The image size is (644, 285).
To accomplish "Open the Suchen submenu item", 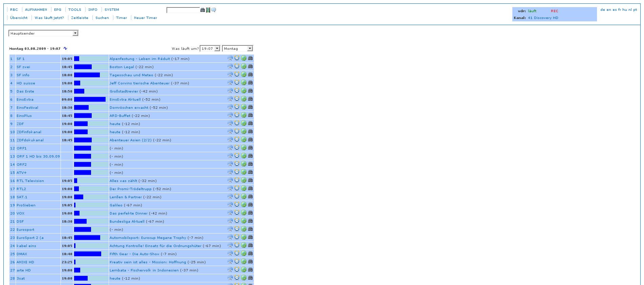I will point(102,18).
